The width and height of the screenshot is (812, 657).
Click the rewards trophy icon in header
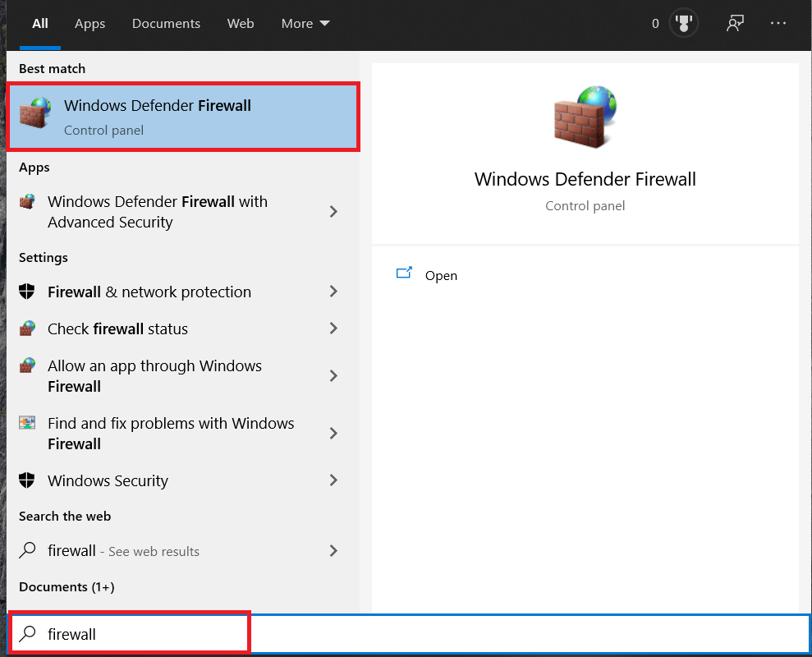tap(684, 24)
